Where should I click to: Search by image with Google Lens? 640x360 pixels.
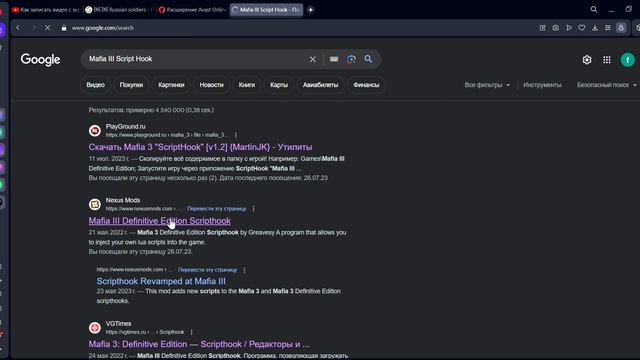coord(351,59)
